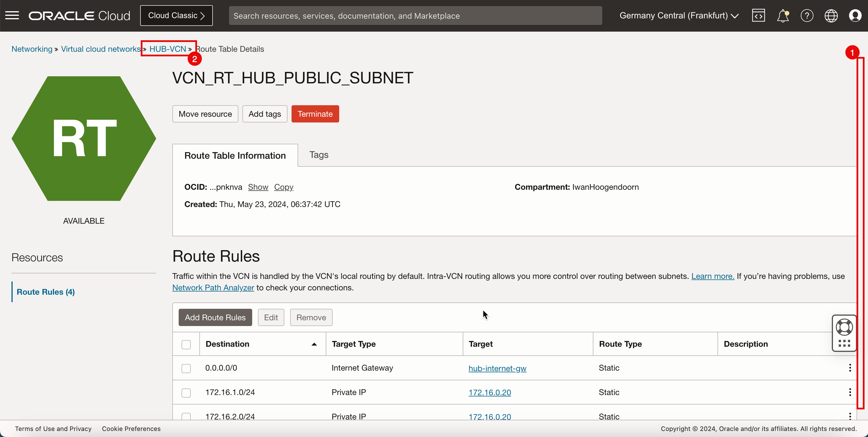This screenshot has height=437, width=868.
Task: Switch to the Tags tab
Action: coord(319,155)
